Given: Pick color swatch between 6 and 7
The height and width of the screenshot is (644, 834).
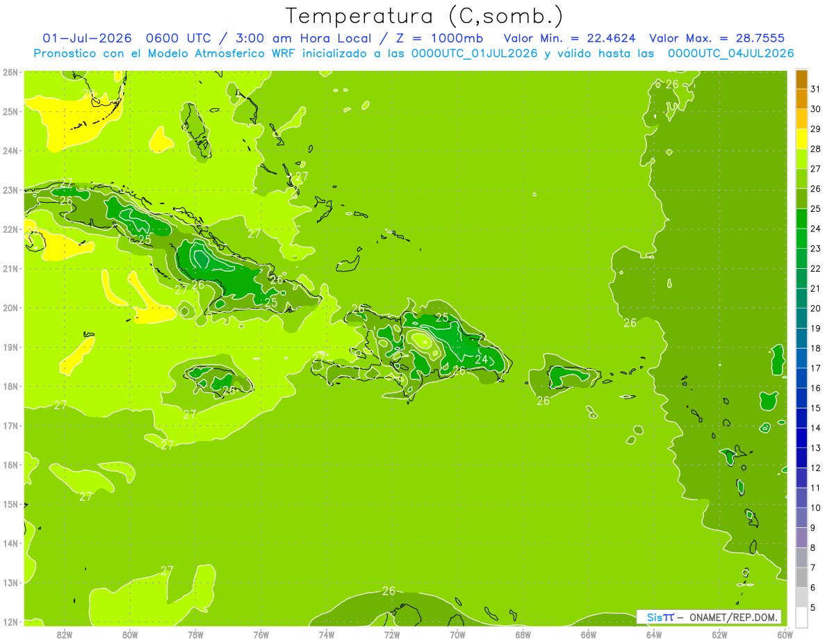Looking at the screenshot, I should coord(801,577).
